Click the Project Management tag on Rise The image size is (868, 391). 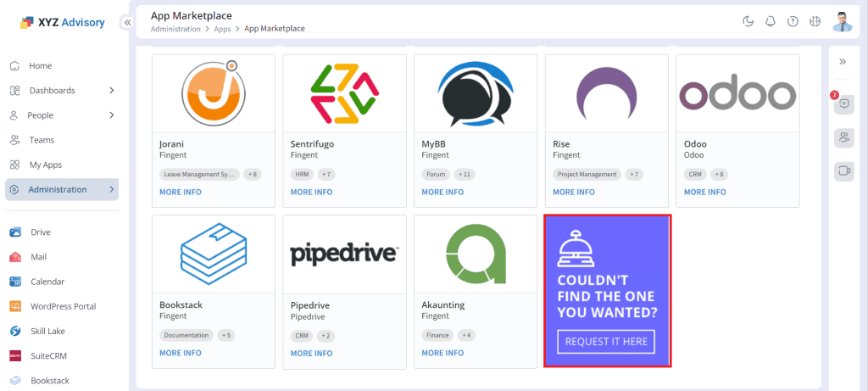[587, 174]
